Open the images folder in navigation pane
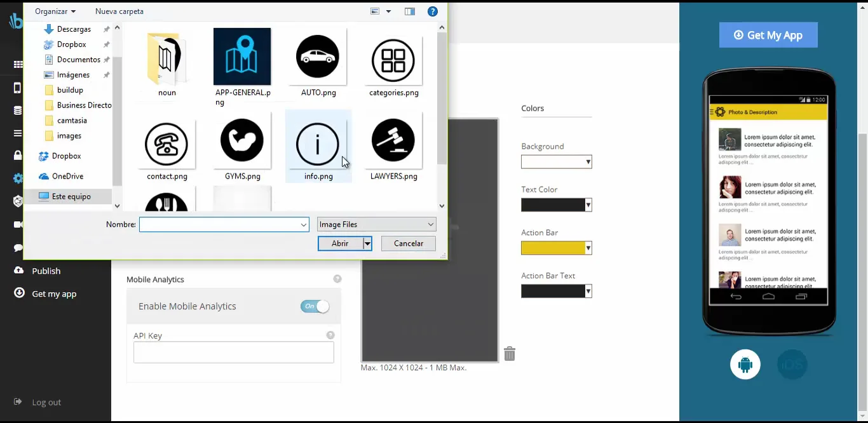868x423 pixels. [69, 136]
